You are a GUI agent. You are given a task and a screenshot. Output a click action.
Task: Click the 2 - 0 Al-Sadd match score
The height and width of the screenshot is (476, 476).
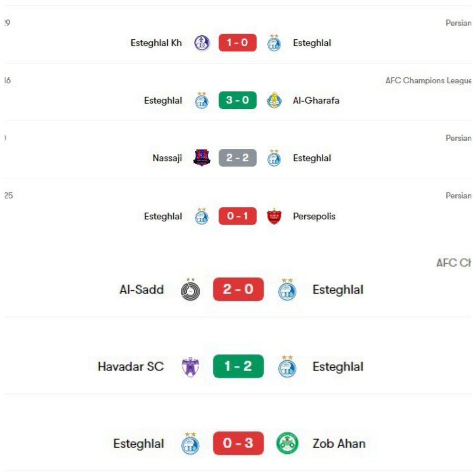pyautogui.click(x=238, y=290)
